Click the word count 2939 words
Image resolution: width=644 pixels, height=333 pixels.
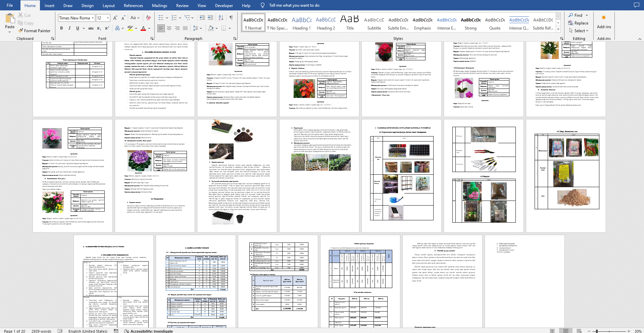(x=41, y=331)
